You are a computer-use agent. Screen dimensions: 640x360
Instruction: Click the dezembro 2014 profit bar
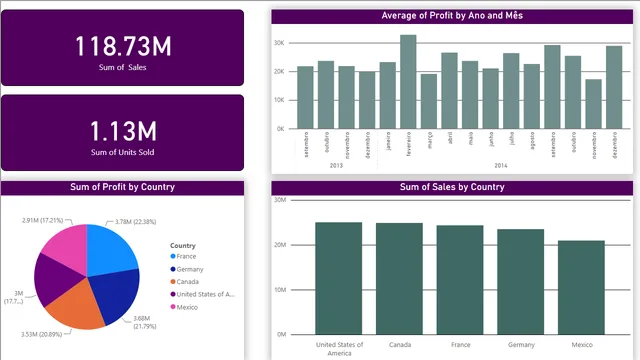point(614,87)
